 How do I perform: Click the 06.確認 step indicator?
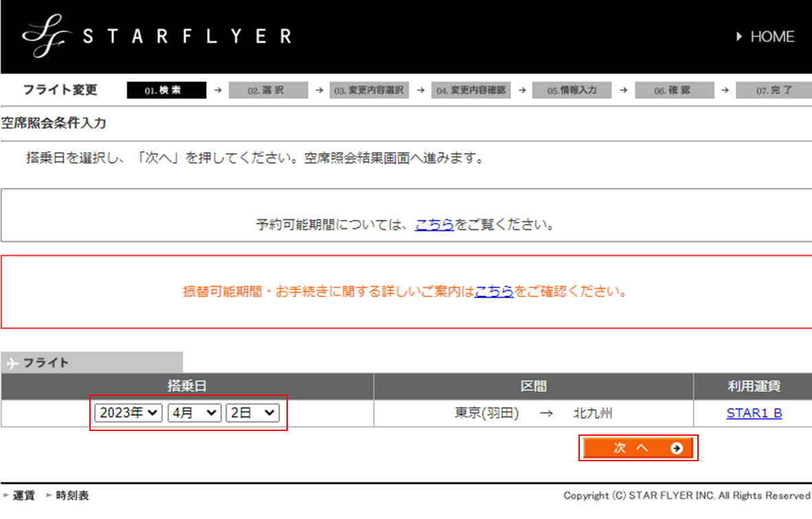coord(673,90)
